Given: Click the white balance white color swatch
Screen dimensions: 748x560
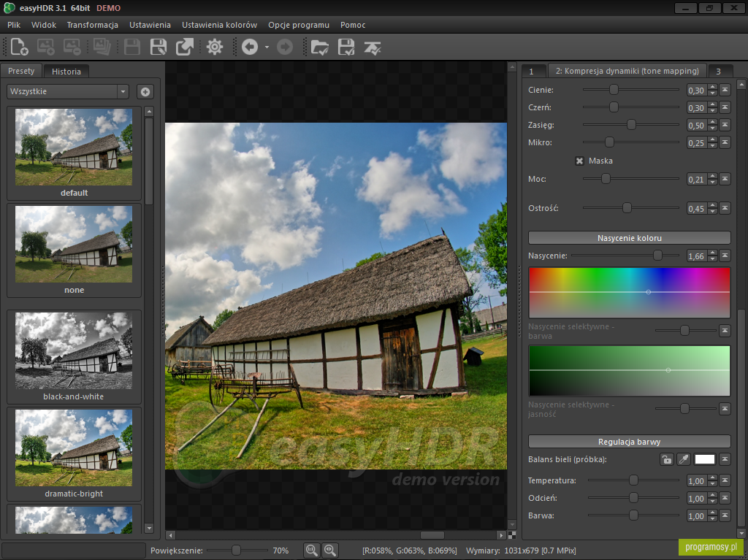Looking at the screenshot, I should [705, 459].
